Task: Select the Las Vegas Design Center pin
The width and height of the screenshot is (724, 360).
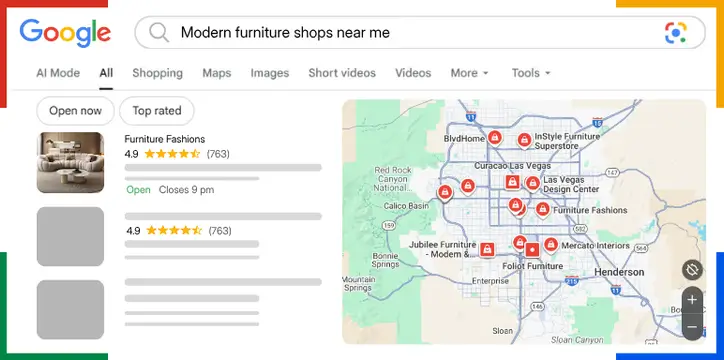Action: click(x=533, y=184)
